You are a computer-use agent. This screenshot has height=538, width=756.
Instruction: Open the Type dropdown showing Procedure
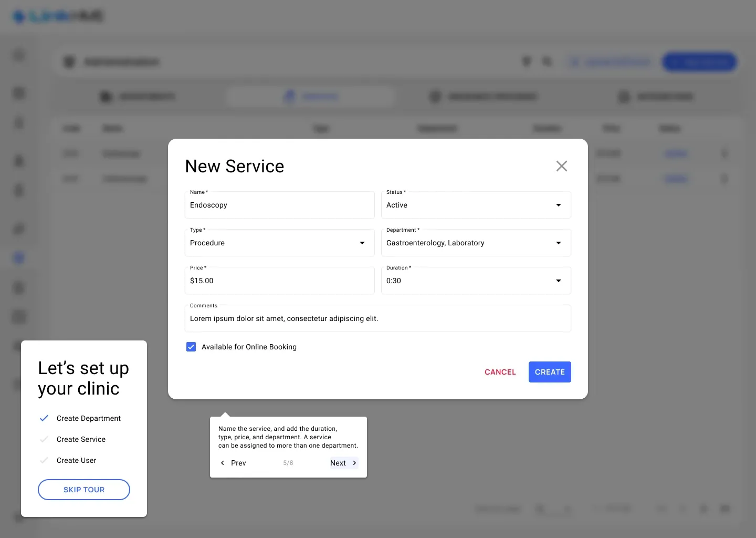click(x=279, y=243)
